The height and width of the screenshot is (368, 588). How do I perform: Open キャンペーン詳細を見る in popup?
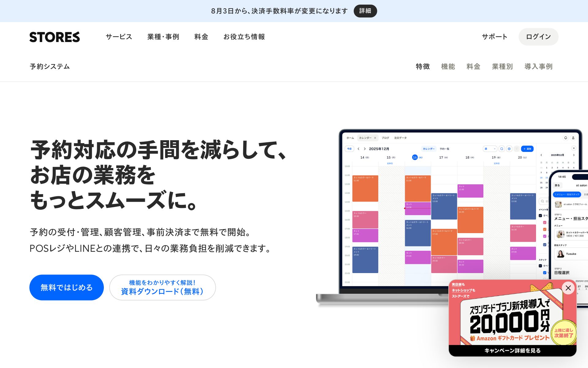coord(512,351)
